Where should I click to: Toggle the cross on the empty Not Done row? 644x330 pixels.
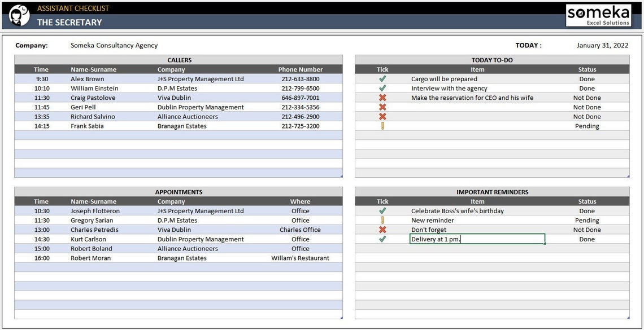(x=382, y=107)
